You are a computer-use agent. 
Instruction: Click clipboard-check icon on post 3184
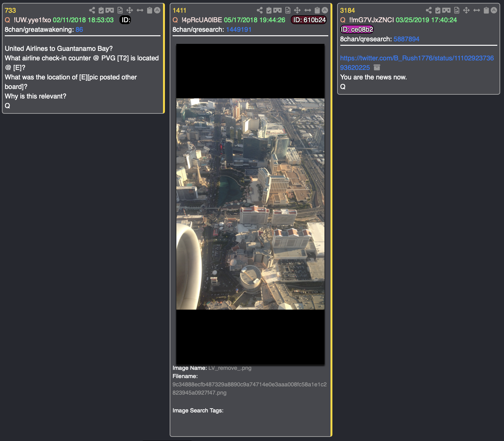[x=438, y=10]
